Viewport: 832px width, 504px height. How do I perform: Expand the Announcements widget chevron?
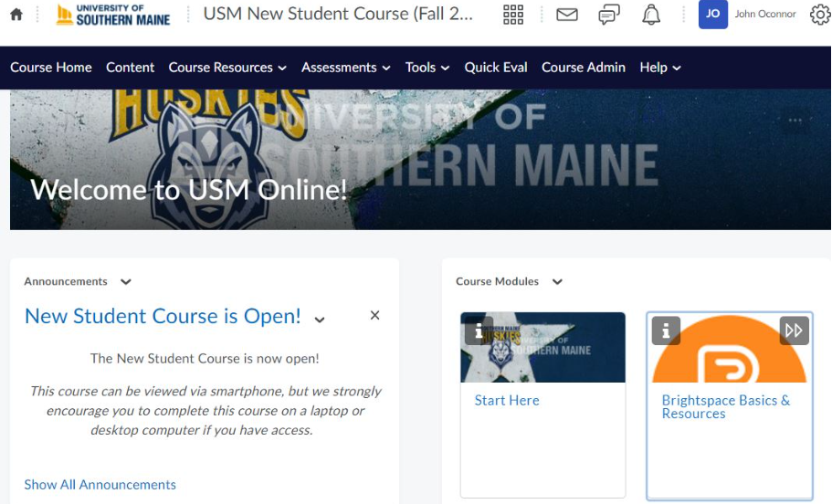click(126, 282)
